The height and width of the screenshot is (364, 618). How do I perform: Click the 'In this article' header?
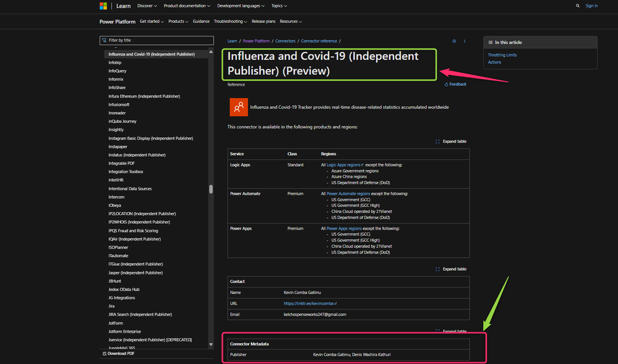(540, 42)
